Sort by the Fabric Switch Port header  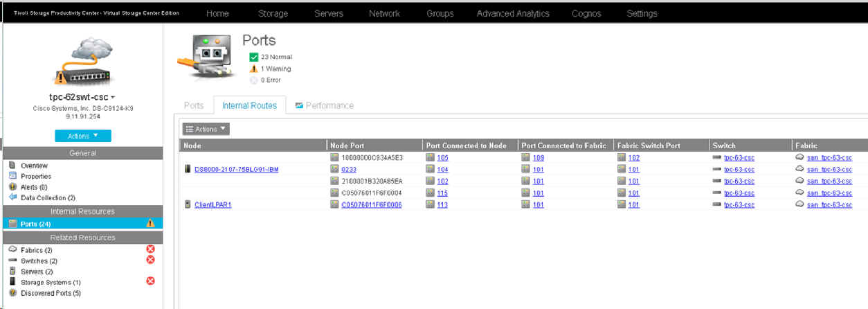(662, 145)
